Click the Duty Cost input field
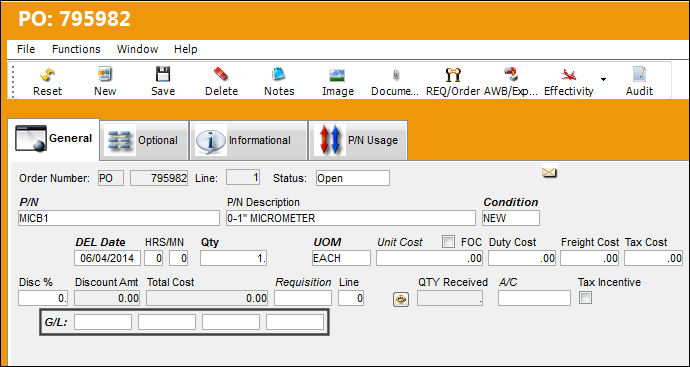The width and height of the screenshot is (690, 367). coord(522,258)
